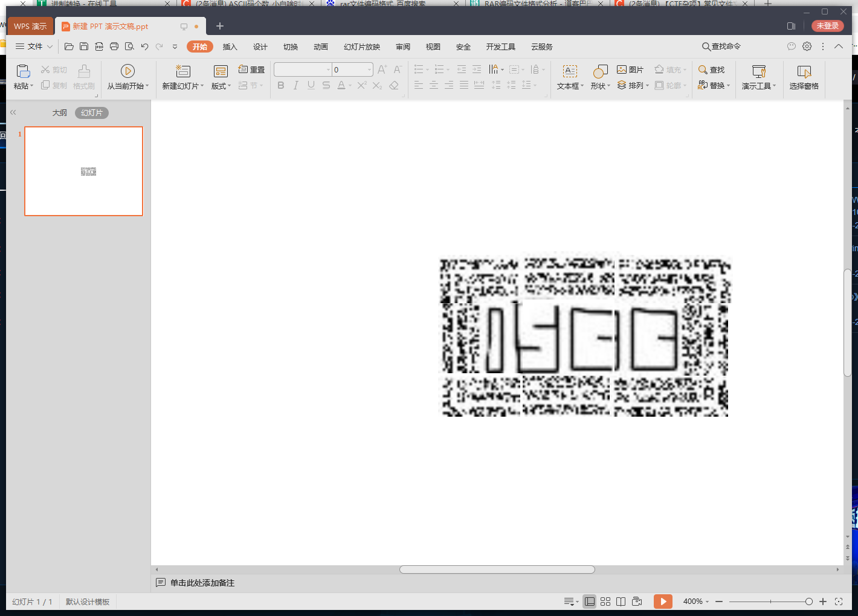Toggle italic formatting (I)
Image resolution: width=858 pixels, height=616 pixels.
pyautogui.click(x=295, y=86)
